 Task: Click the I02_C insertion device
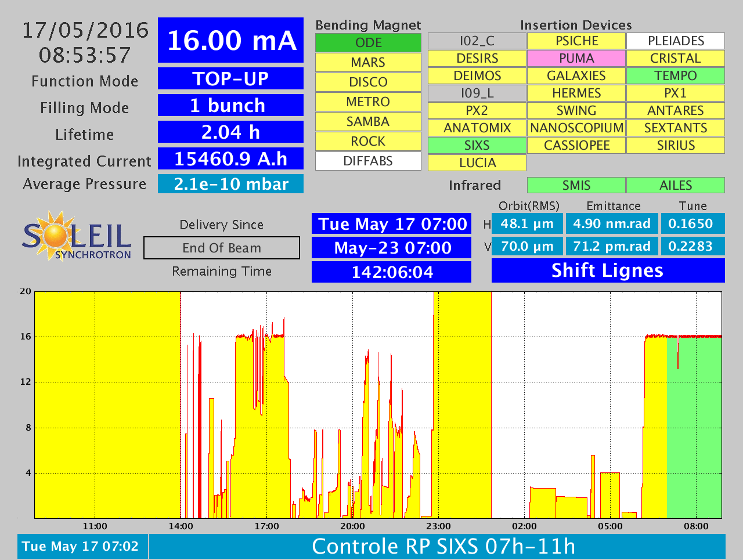pos(477,41)
